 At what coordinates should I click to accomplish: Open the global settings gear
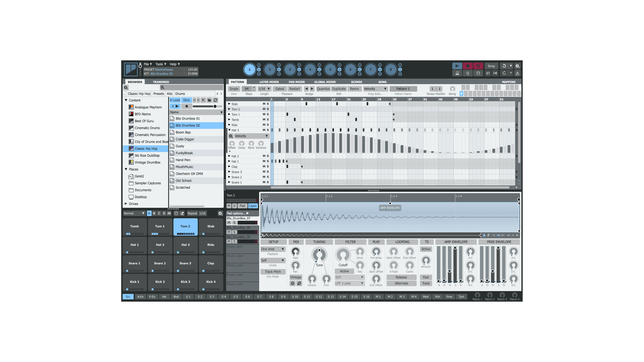click(x=518, y=66)
